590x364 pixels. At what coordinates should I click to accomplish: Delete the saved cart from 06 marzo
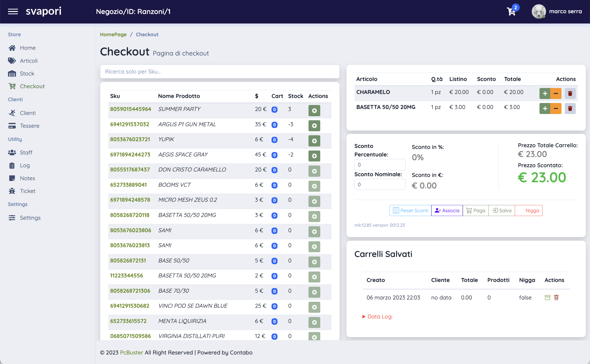pos(556,297)
